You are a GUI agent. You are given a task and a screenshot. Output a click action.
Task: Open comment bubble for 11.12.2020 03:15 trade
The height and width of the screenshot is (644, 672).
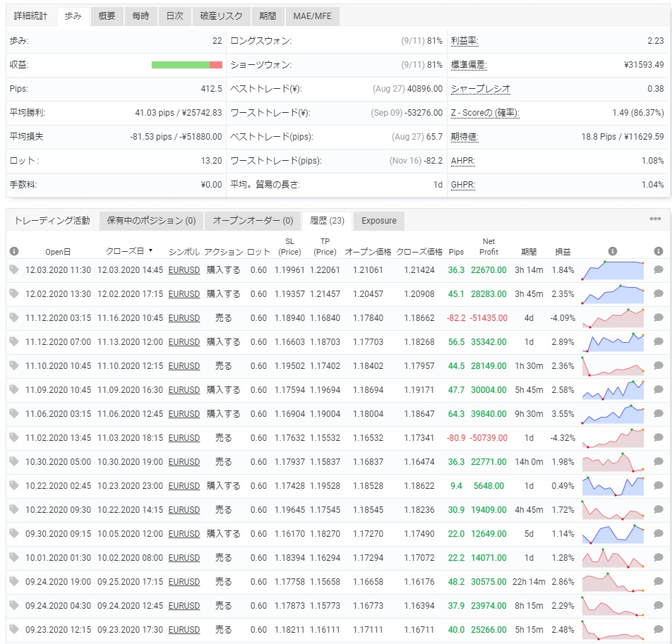click(x=659, y=317)
